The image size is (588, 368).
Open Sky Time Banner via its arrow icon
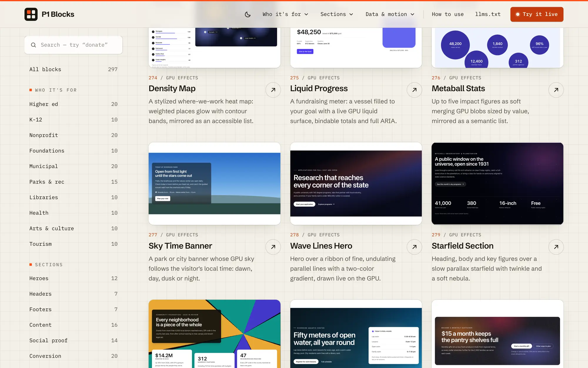click(x=273, y=247)
